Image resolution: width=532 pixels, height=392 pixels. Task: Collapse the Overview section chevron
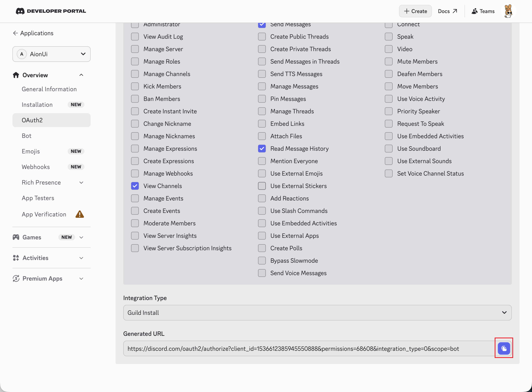point(81,75)
